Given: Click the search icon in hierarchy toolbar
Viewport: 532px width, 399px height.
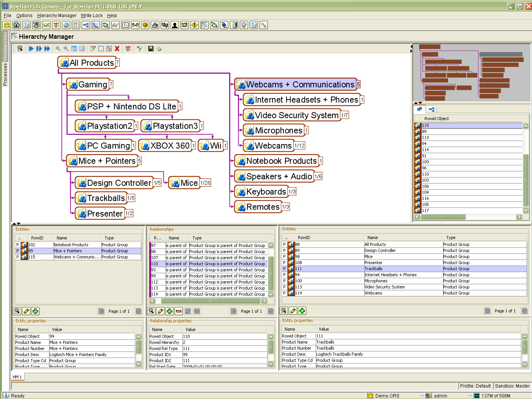Looking at the screenshot, I should [x=20, y=49].
